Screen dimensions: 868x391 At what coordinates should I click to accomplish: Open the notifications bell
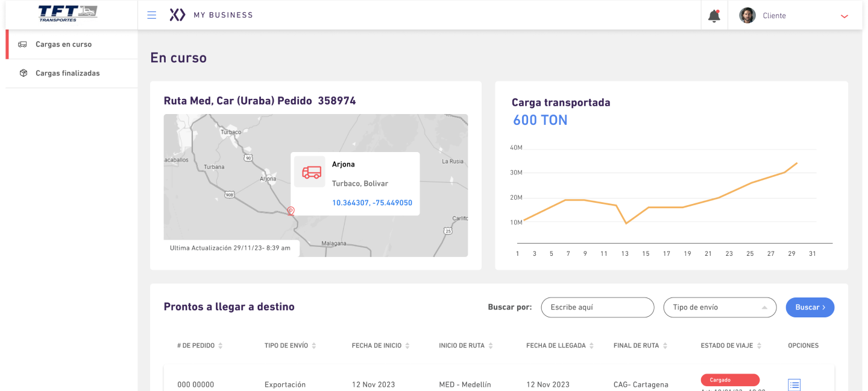coord(714,16)
